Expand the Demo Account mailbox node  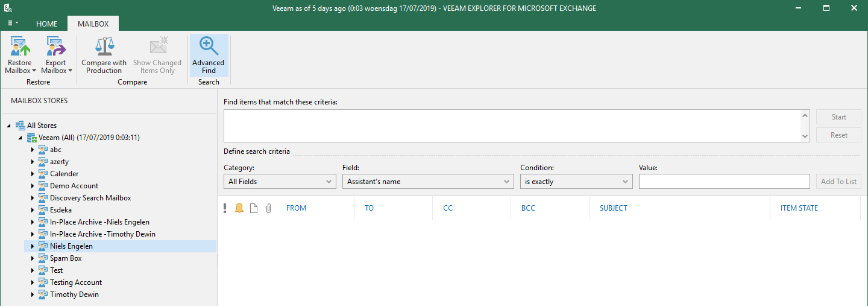pyautogui.click(x=33, y=186)
